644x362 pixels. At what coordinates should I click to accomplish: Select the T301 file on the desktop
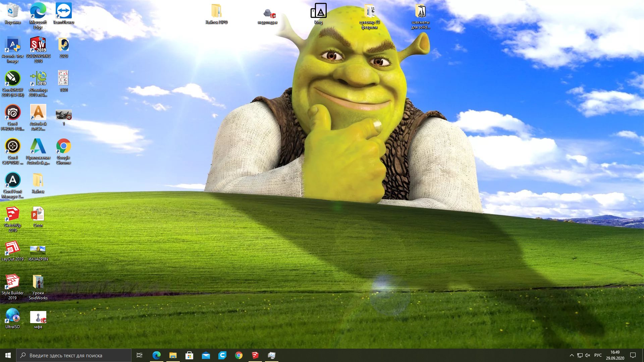click(x=63, y=81)
